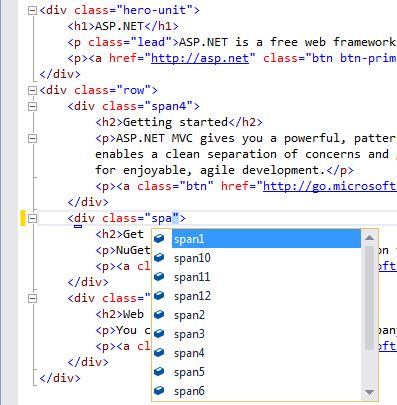Collapse the hero-unit div outline region
This screenshot has width=397, height=405.
32,11
